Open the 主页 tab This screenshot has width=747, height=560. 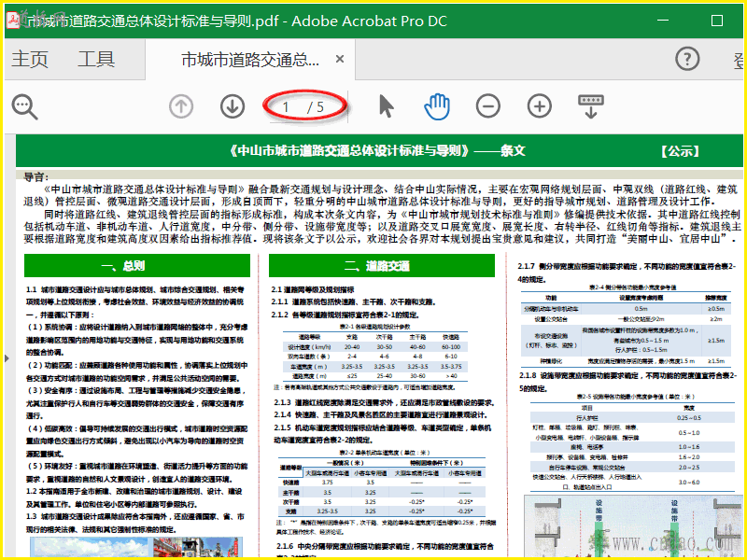tap(30, 60)
